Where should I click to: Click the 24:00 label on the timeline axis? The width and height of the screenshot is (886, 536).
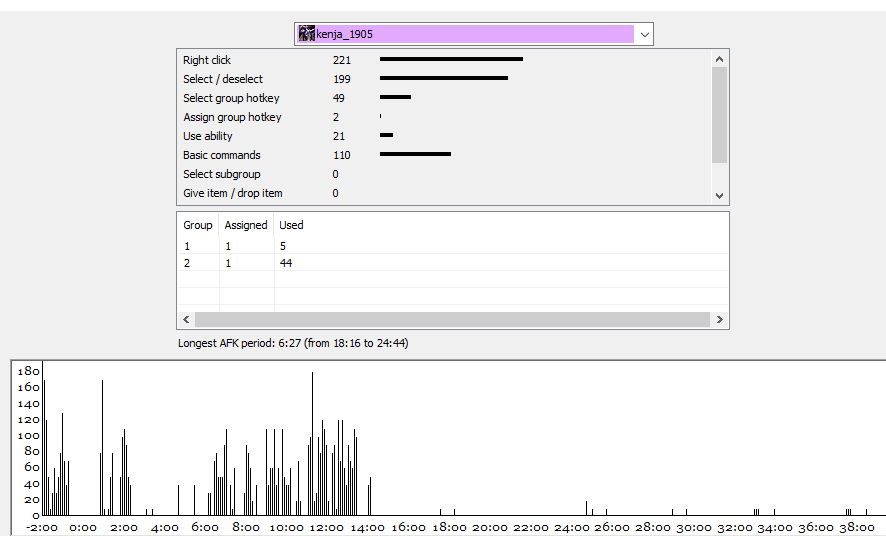[x=571, y=528]
